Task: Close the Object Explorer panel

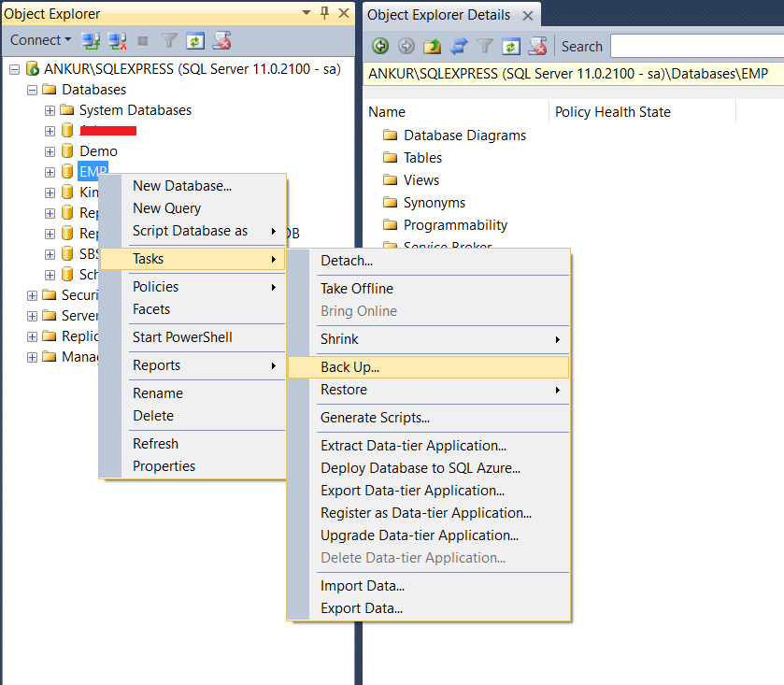Action: [x=344, y=13]
